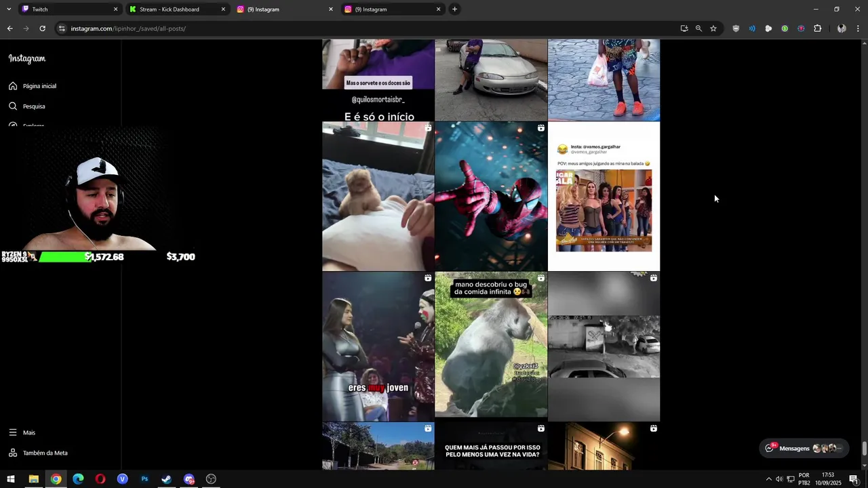This screenshot has height=488, width=868.
Task: Close the Kick Dashboard tab
Action: click(x=223, y=9)
